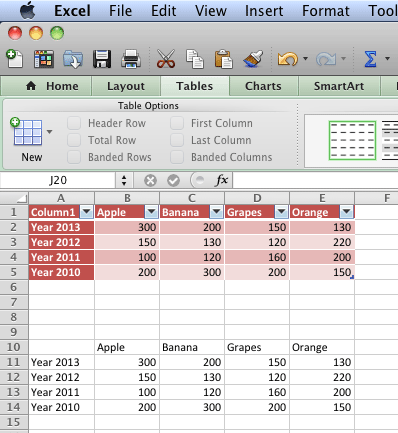Save the workbook with floppy icon
Viewport: 398px width, 433px height.
pyautogui.click(x=102, y=59)
